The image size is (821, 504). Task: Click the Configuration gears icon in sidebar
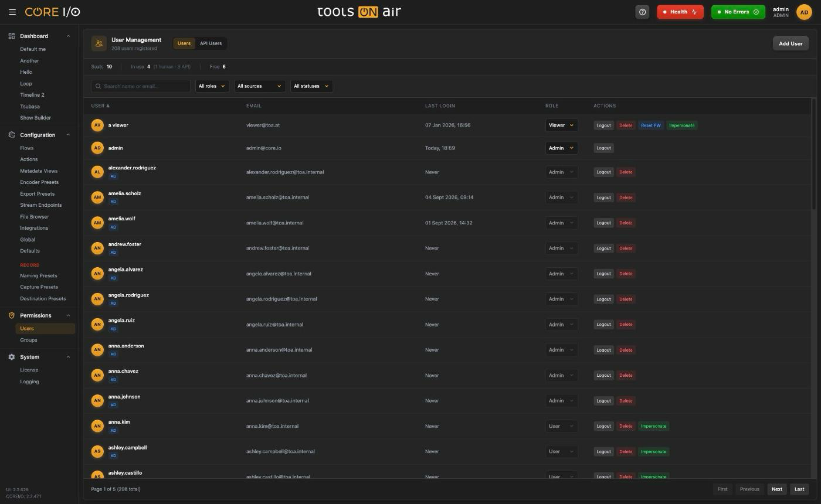pos(11,135)
